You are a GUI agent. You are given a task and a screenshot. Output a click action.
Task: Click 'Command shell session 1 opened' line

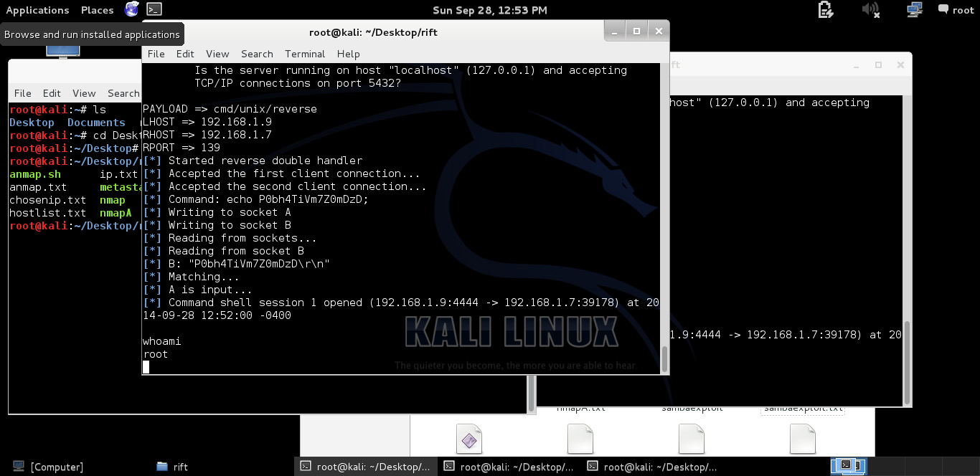401,303
